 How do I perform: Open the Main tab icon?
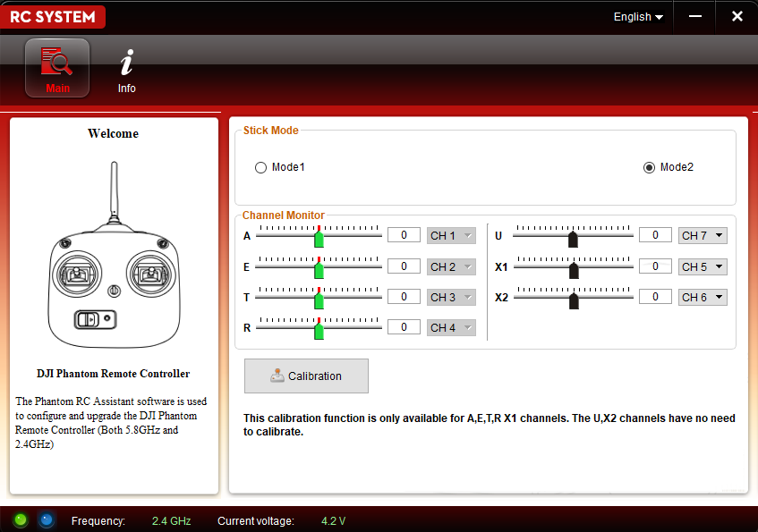57,68
